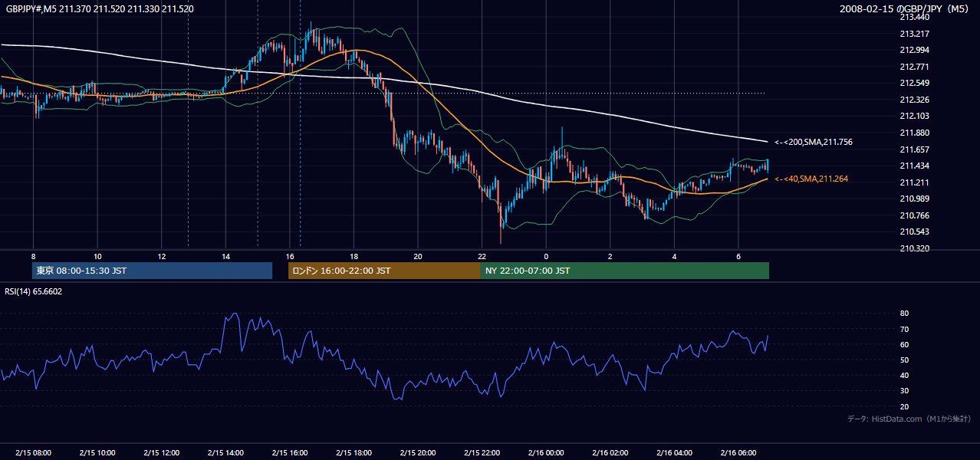Select the 40 SMA 211.264 label
Image resolution: width=980 pixels, height=460 pixels.
811,179
